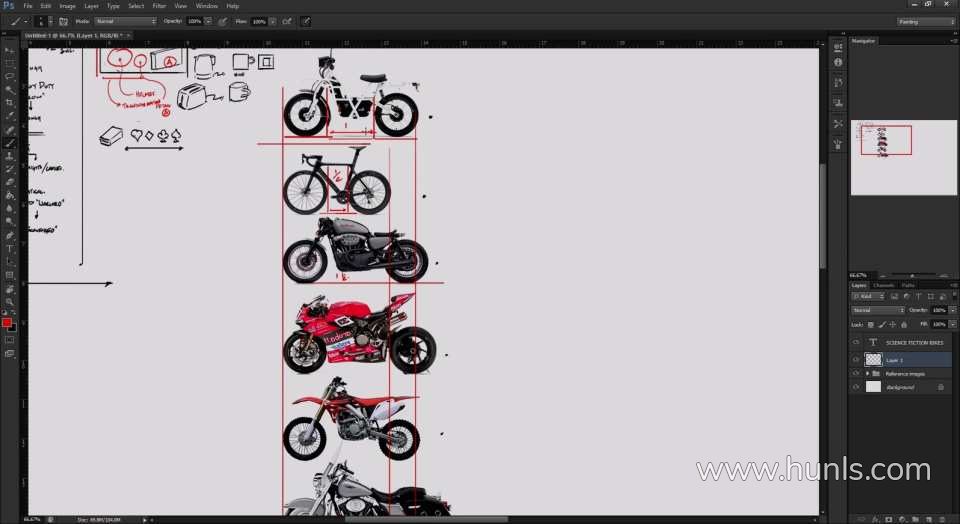Toggle Quick Mask mode in the toolbox

[x=9, y=340]
